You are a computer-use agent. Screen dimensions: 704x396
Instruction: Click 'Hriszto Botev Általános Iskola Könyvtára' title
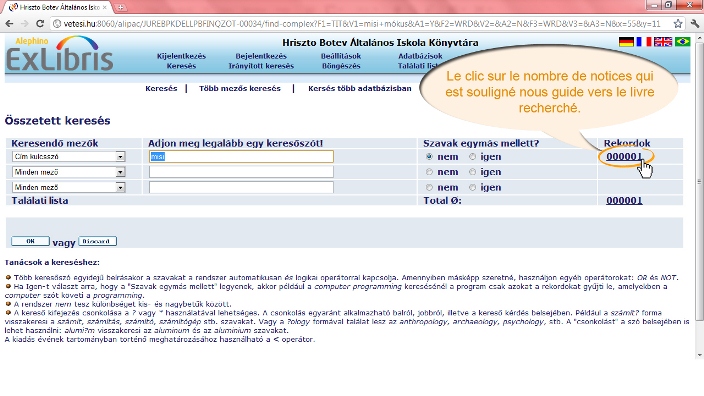380,43
